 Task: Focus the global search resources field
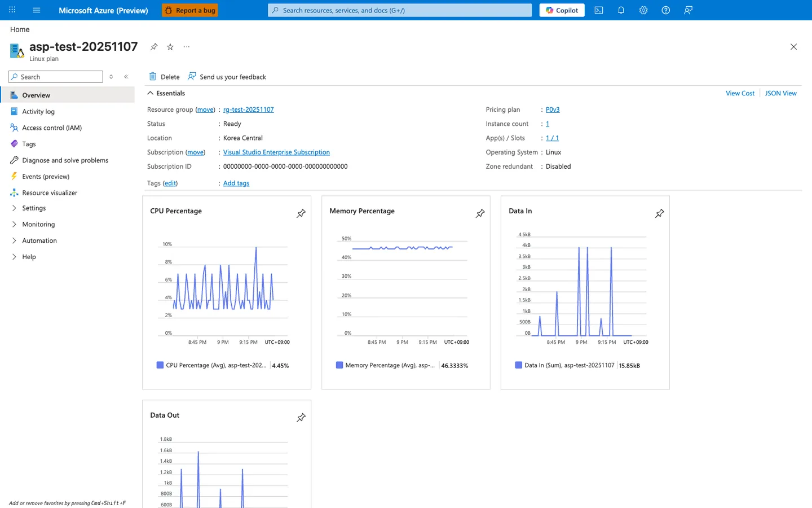point(400,10)
